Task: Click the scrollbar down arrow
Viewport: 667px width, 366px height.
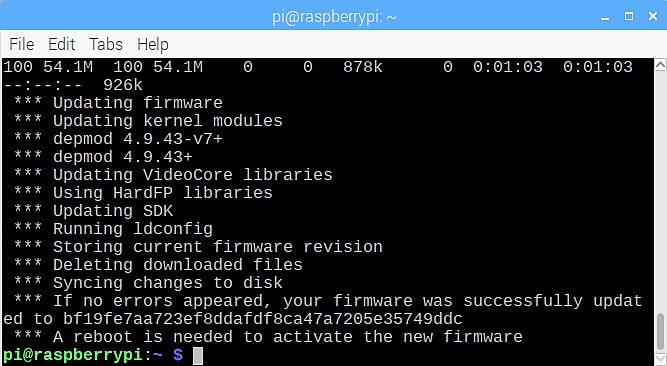Action: click(660, 359)
